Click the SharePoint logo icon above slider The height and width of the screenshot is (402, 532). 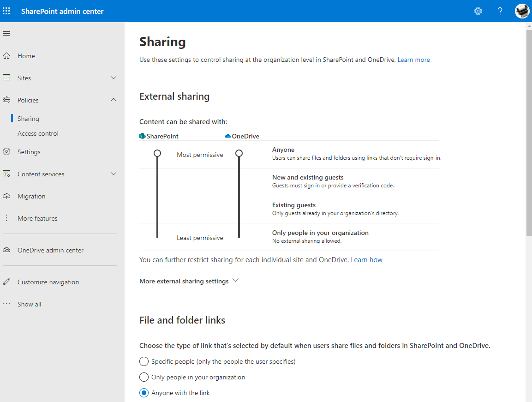point(143,136)
